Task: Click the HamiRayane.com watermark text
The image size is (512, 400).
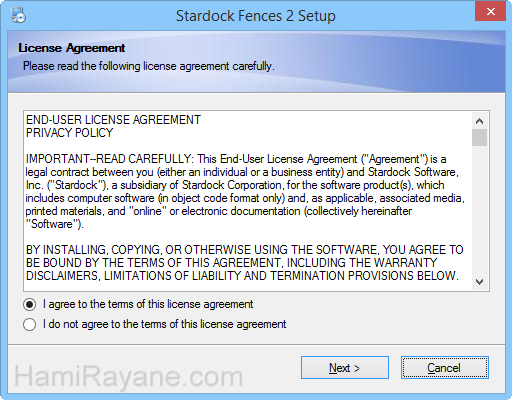Action: [128, 377]
